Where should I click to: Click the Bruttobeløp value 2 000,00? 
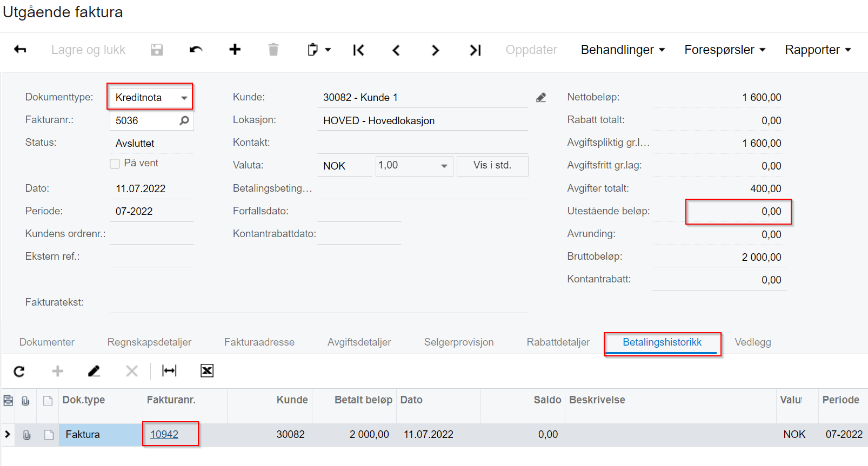point(762,257)
